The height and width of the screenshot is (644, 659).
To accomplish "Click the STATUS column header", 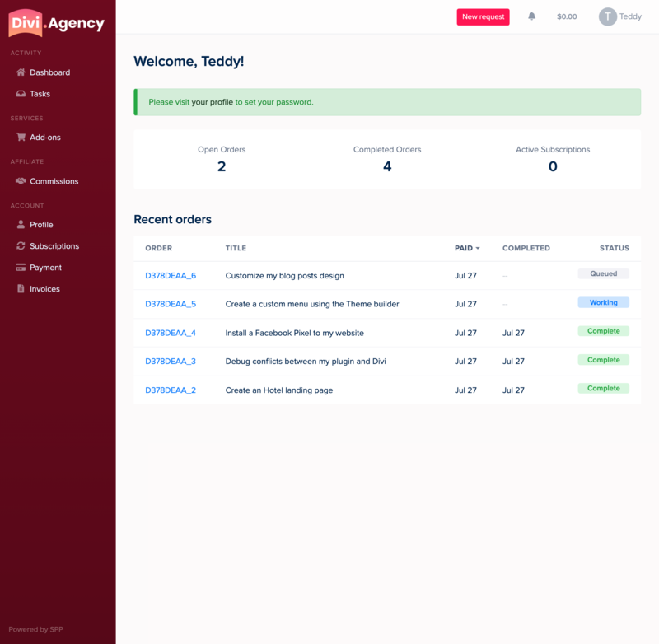I will tap(614, 248).
